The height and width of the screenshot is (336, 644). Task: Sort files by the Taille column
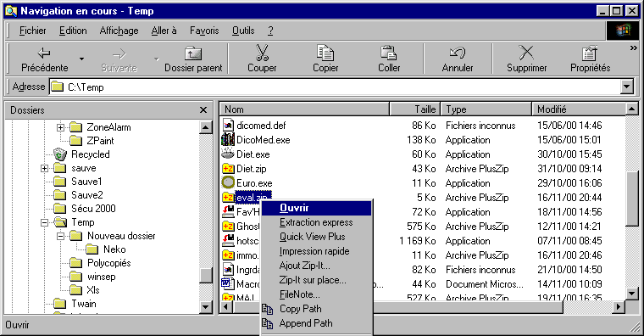(415, 109)
